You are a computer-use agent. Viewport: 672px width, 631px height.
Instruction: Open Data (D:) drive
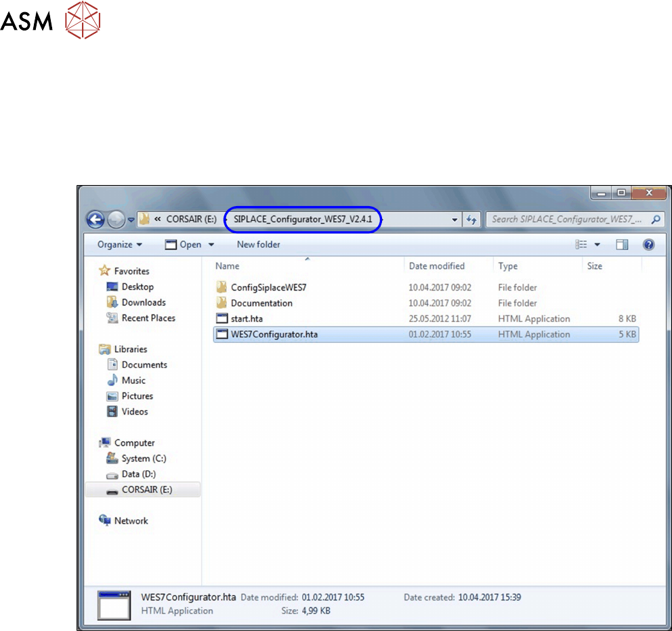(138, 474)
